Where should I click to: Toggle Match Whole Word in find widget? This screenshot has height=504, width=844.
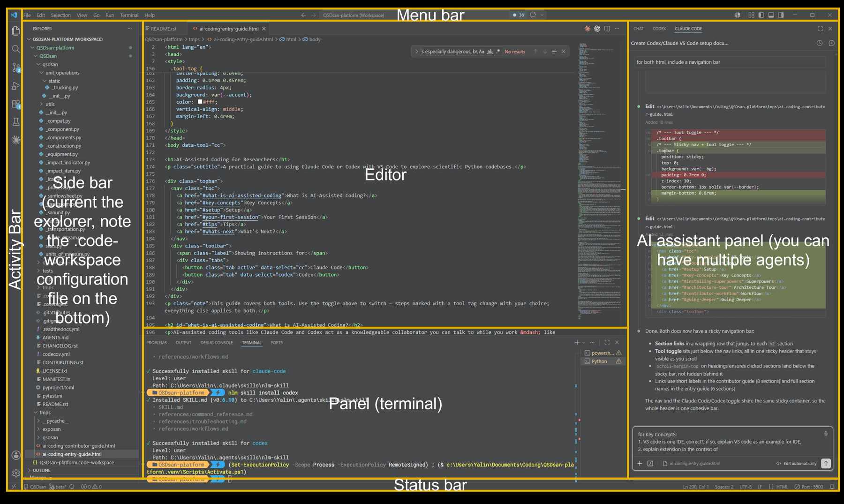pos(490,52)
